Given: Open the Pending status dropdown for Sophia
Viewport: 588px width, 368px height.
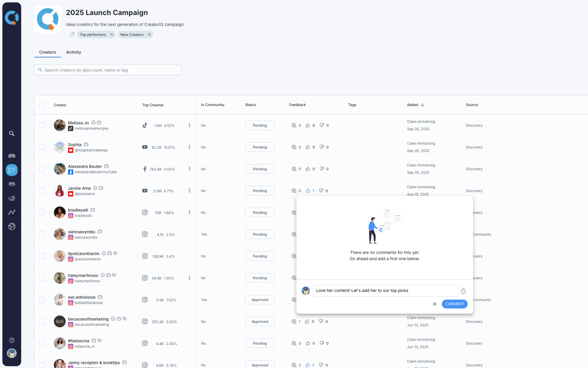Looking at the screenshot, I should pos(259,147).
